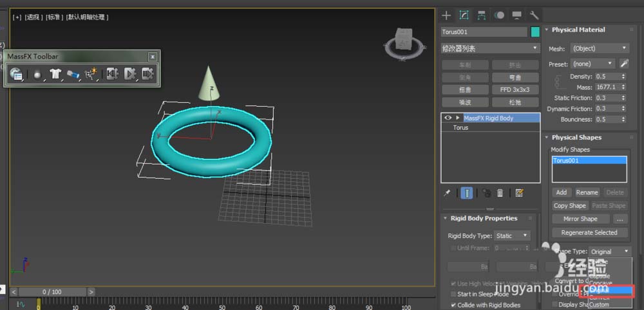Create a MassFX constraint with blue cylinder icon
Viewport: 644px width, 310px height.
click(73, 74)
